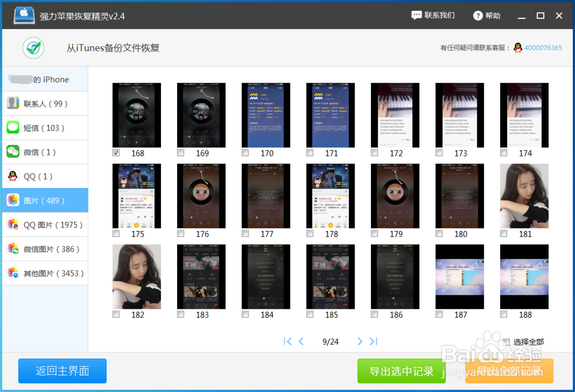Uncheck photo 168's selection checkbox
575x392 pixels.
[116, 153]
